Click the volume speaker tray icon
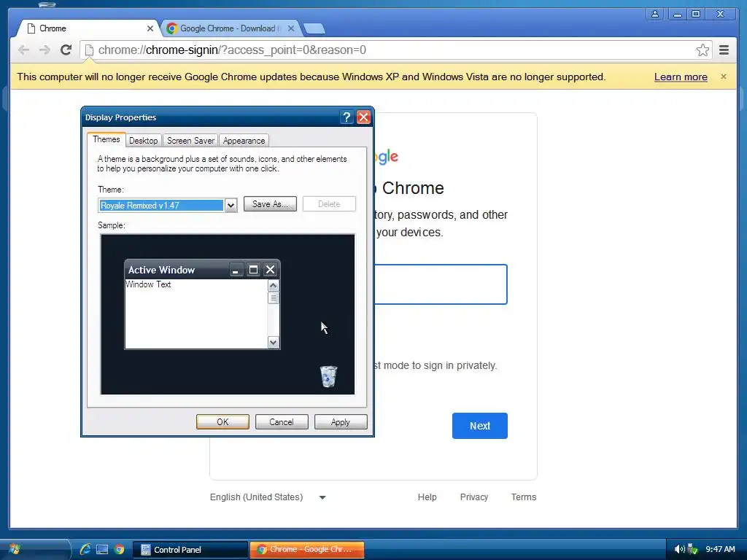The image size is (747, 560). pos(679,550)
